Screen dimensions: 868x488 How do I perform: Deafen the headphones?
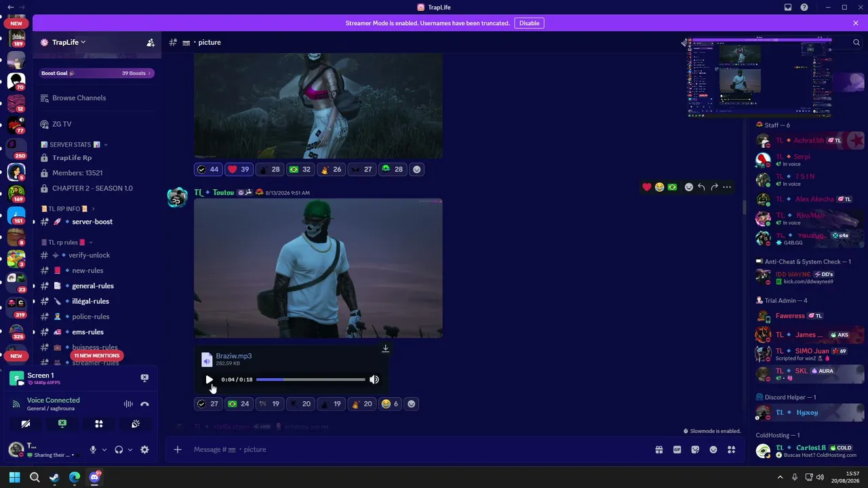click(x=119, y=449)
